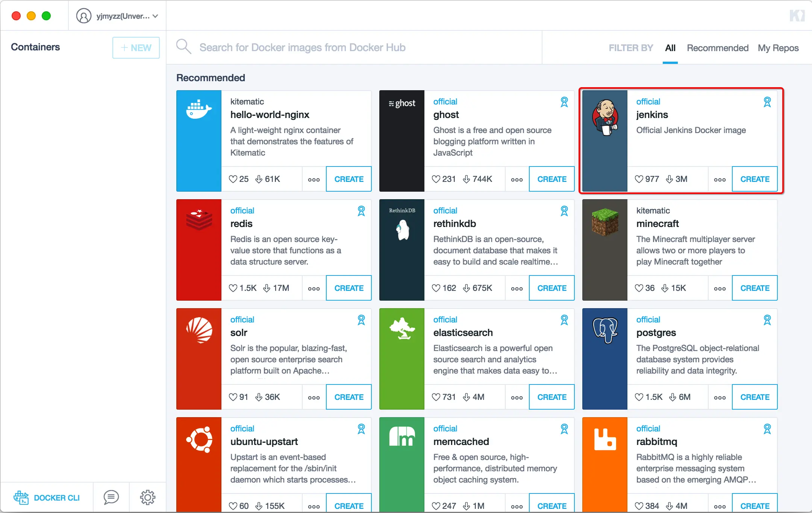Image resolution: width=812 pixels, height=513 pixels.
Task: Switch to the My Repos filter
Action: 778,48
